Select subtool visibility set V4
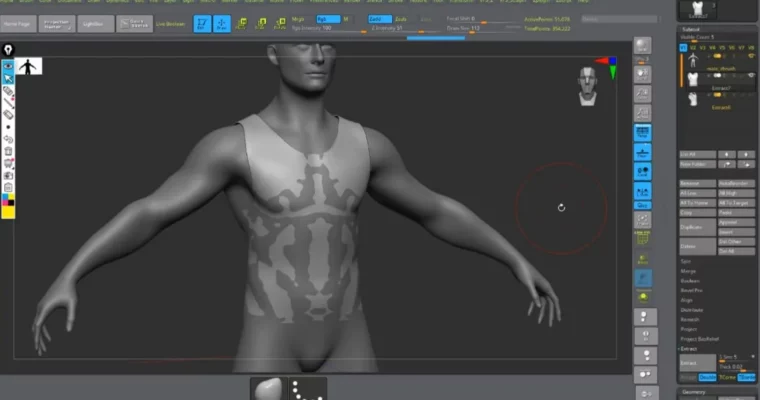The height and width of the screenshot is (400, 760). coord(712,48)
